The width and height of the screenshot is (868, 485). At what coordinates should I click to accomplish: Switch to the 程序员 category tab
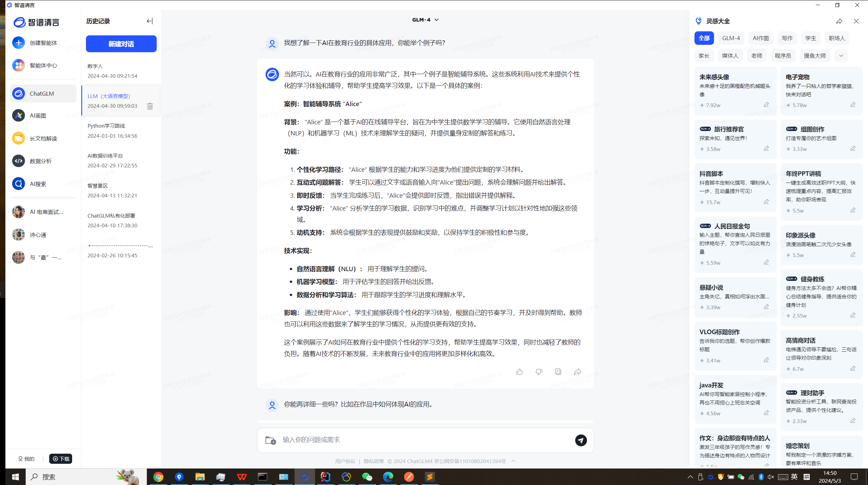[783, 56]
